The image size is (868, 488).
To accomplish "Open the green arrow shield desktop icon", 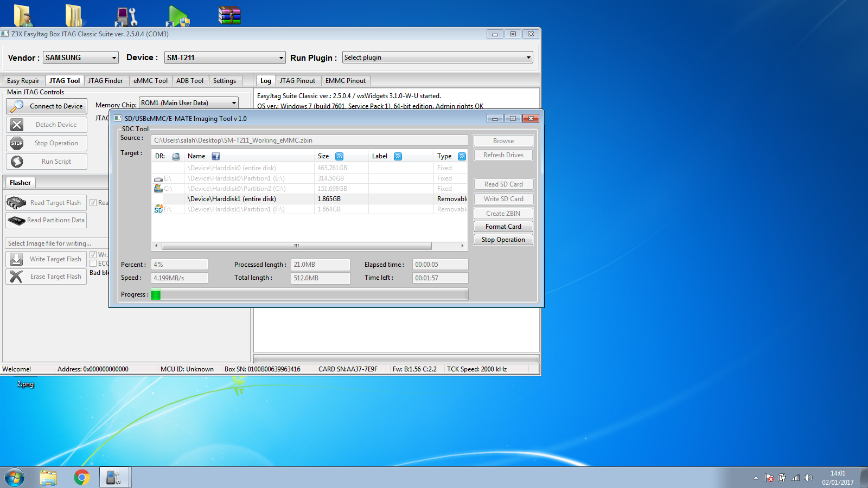I will (x=178, y=16).
